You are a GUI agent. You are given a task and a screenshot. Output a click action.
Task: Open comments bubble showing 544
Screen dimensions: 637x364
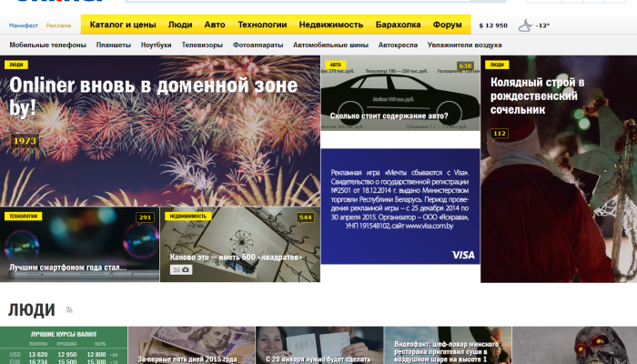(305, 217)
